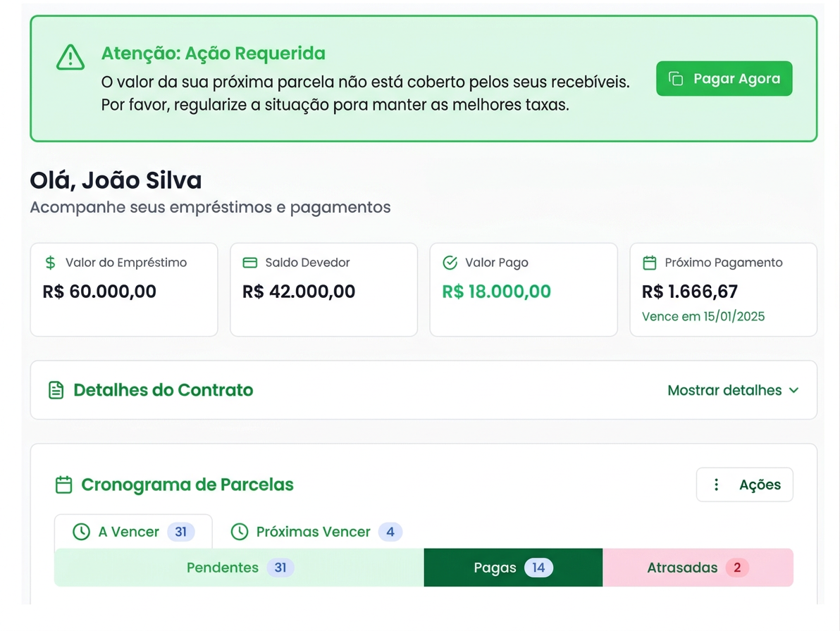
Task: Click the calendar icon next to Cronograma de Parcelas
Action: tap(64, 485)
